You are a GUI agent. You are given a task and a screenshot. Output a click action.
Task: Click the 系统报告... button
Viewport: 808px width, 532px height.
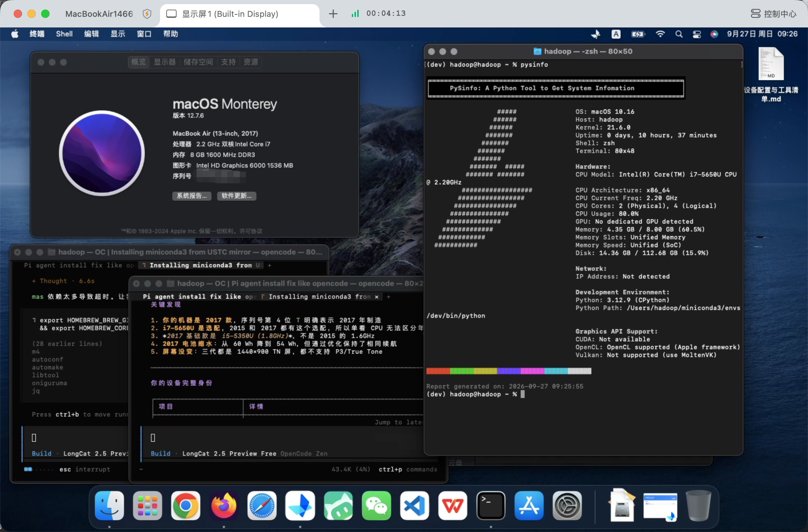tap(192, 196)
